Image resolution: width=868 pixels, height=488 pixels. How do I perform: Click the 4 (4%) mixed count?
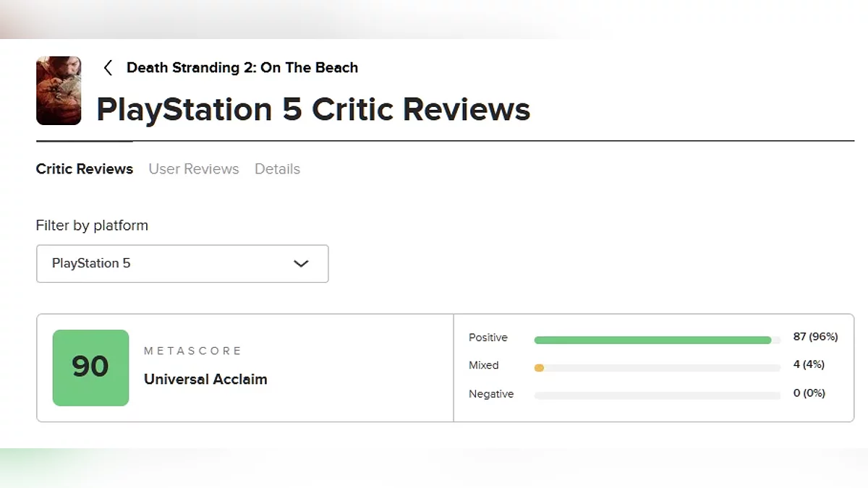809,364
